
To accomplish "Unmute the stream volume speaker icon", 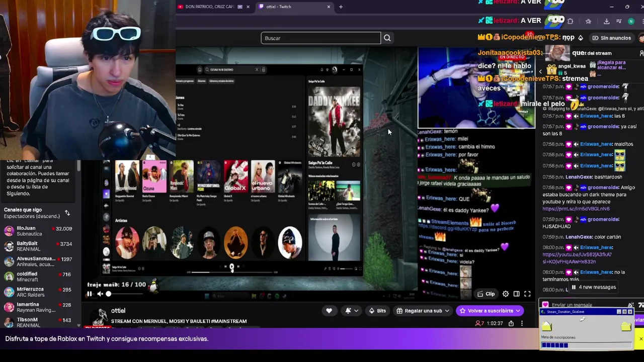I will coord(100,294).
